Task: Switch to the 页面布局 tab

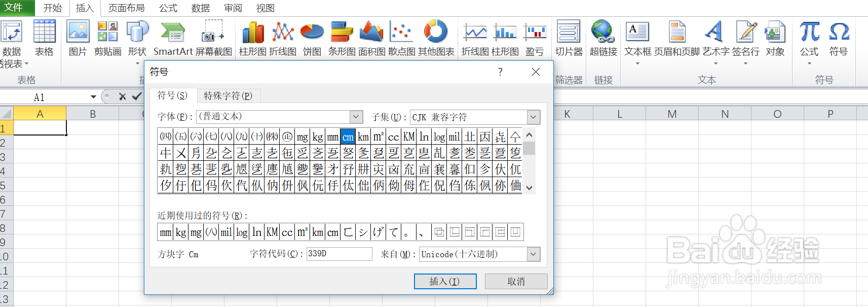Action: pos(127,8)
